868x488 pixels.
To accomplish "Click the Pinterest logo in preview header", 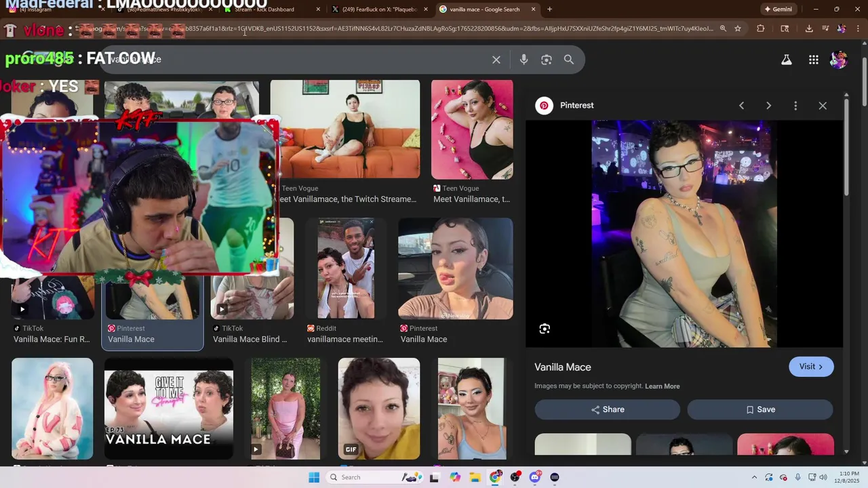I will (544, 106).
